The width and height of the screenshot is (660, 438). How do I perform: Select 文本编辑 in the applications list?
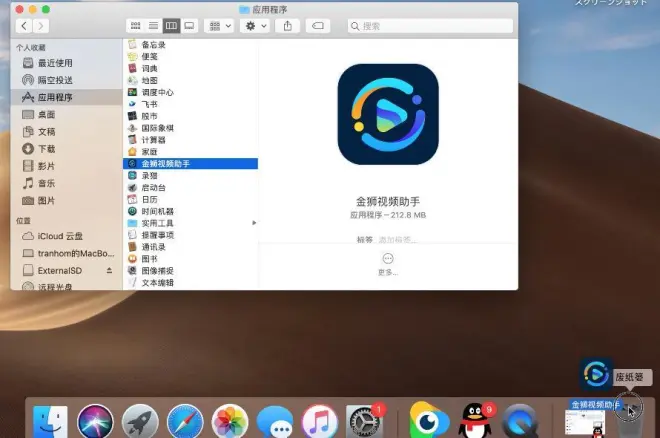click(190, 283)
